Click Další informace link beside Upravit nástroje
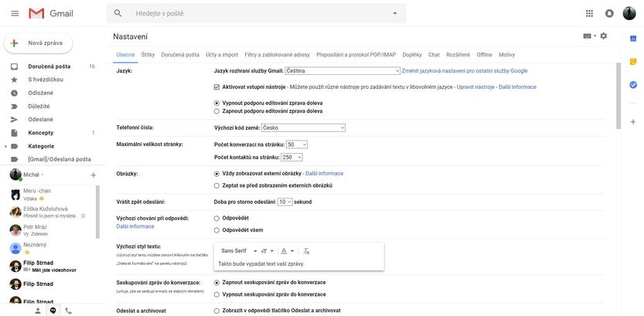644x316 pixels. pos(517,87)
